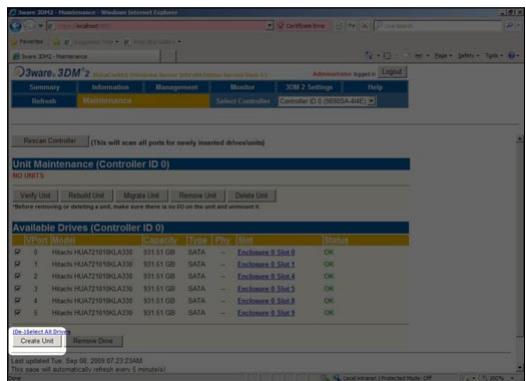Click the NO UNITS status text
Image resolution: width=526 pixels, height=381 pixels.
(29, 175)
